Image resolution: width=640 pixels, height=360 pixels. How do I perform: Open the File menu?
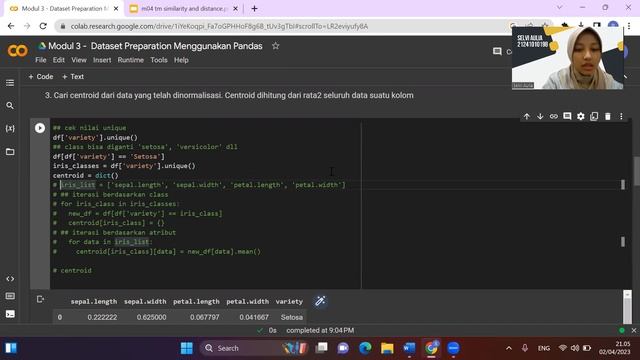[41, 60]
